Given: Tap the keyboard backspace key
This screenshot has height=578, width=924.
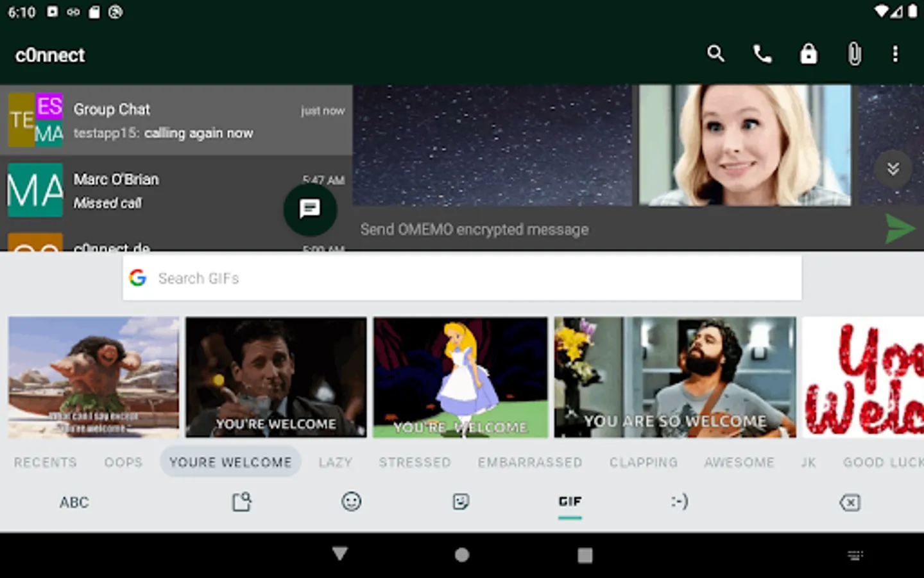Looking at the screenshot, I should click(850, 502).
